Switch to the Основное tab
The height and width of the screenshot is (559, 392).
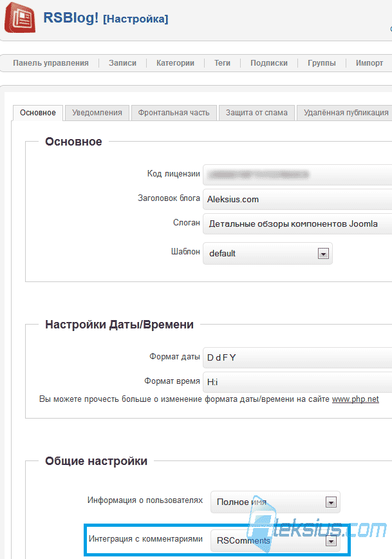38,113
